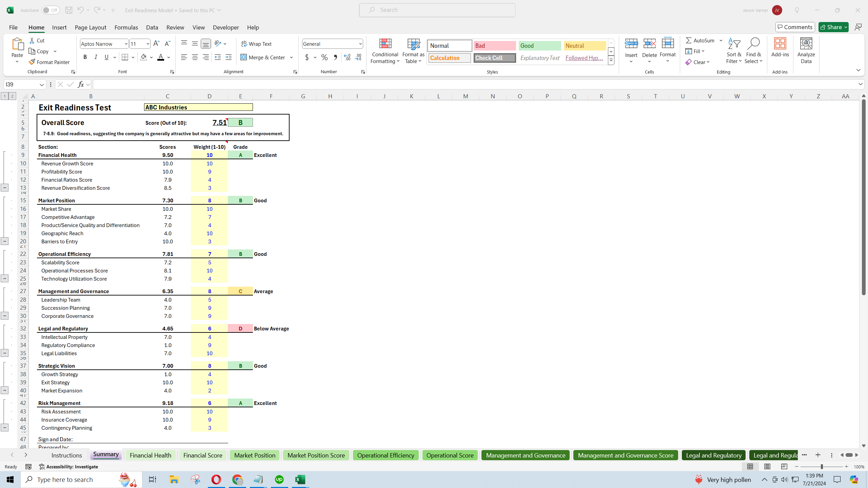This screenshot has height=488, width=868.
Task: Toggle Bottom Align button
Action: coord(205,43)
